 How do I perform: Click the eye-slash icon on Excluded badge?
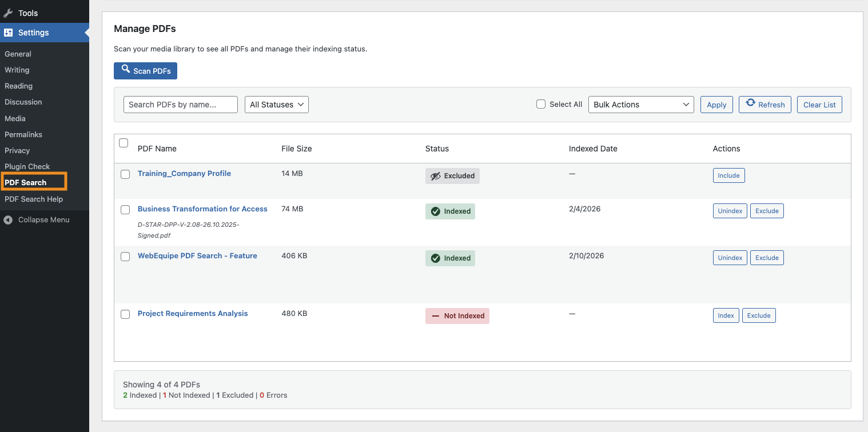click(x=435, y=176)
